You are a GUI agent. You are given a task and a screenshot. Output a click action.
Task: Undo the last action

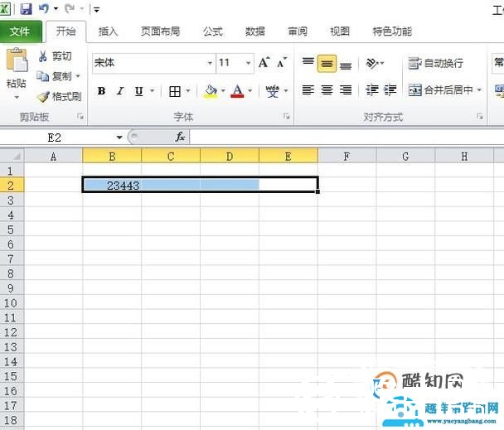(44, 8)
